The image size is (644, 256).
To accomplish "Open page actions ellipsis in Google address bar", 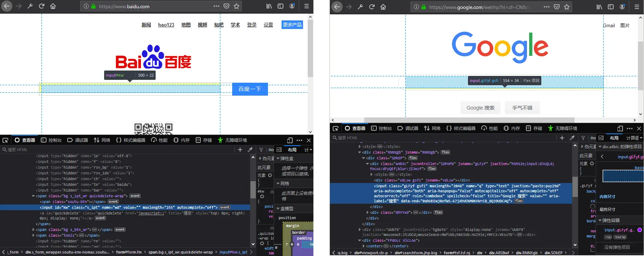I will pyautogui.click(x=547, y=7).
